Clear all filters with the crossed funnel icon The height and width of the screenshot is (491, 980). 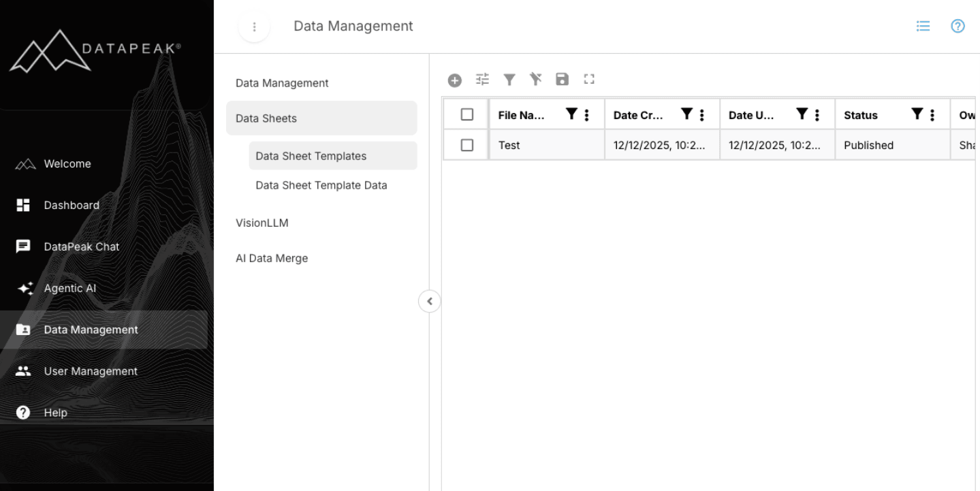click(x=535, y=80)
